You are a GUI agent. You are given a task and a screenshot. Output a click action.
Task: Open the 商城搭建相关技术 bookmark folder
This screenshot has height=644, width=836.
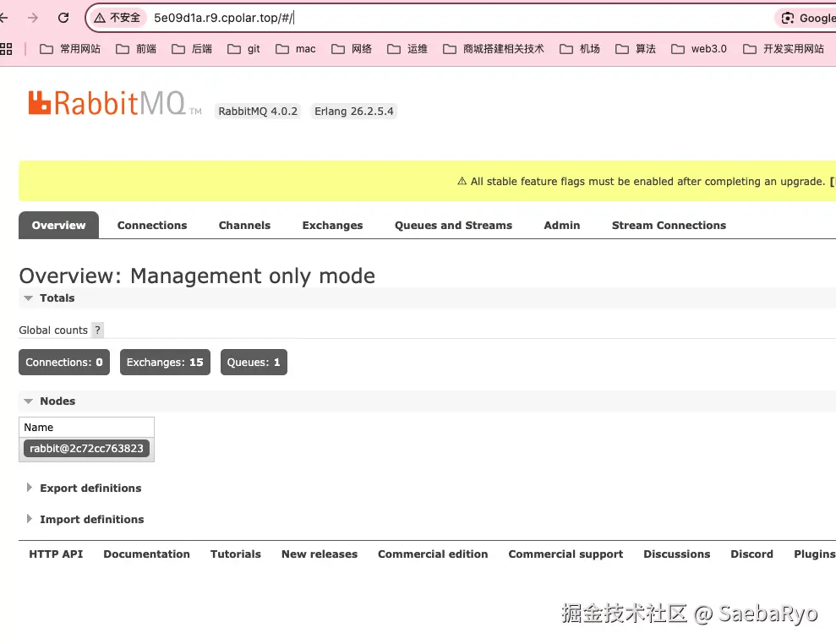[494, 49]
